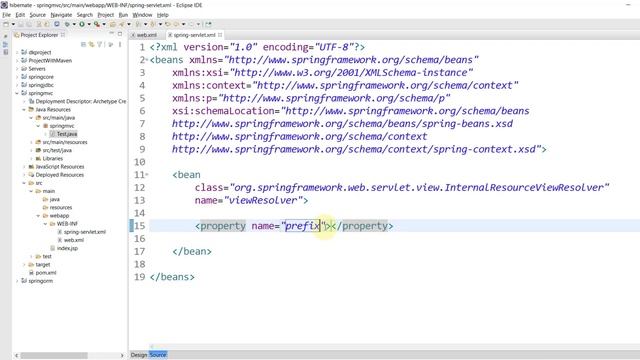Screen dimensions: 640x360
Task: Click the Project Explorer scrollbar right arrow
Action: [122, 356]
